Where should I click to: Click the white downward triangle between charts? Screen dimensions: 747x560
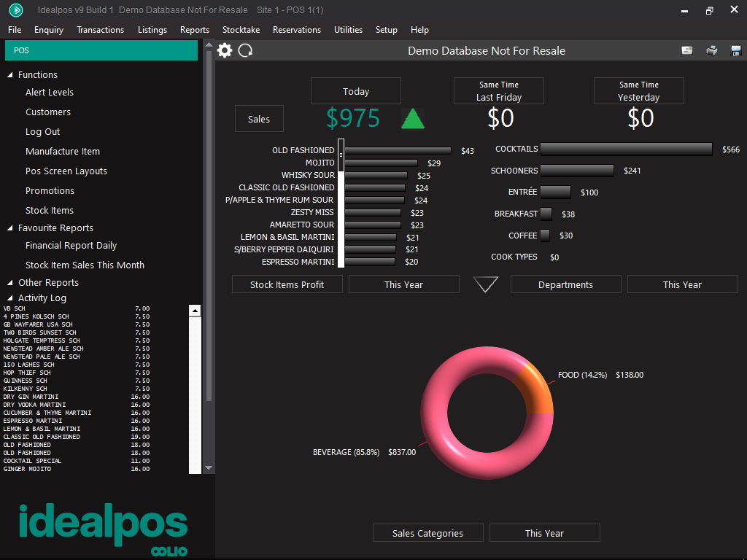pyautogui.click(x=486, y=284)
